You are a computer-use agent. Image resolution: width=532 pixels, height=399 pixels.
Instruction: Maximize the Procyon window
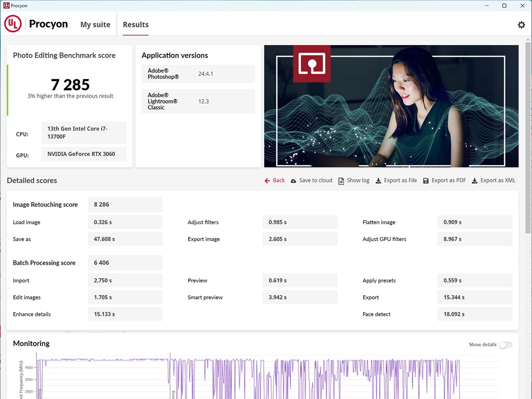[504, 6]
